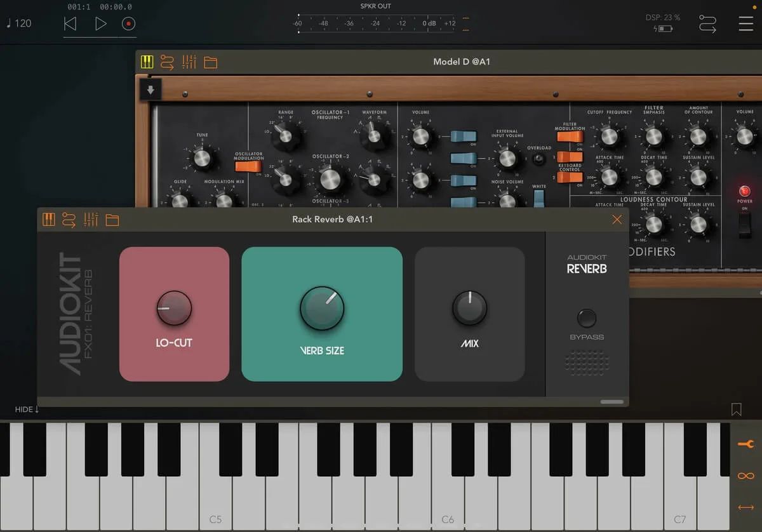Toggle the infinity hold icon
Screen dimensions: 762x532
(x=746, y=475)
